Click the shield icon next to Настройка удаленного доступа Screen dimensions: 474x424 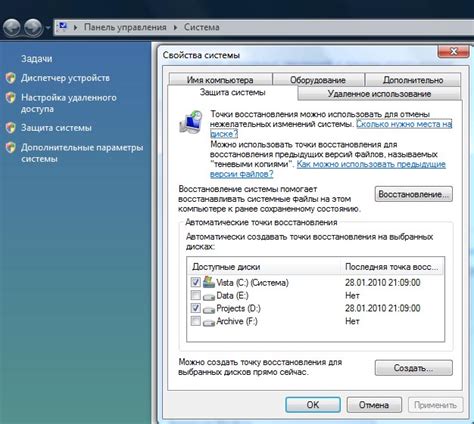click(x=11, y=98)
